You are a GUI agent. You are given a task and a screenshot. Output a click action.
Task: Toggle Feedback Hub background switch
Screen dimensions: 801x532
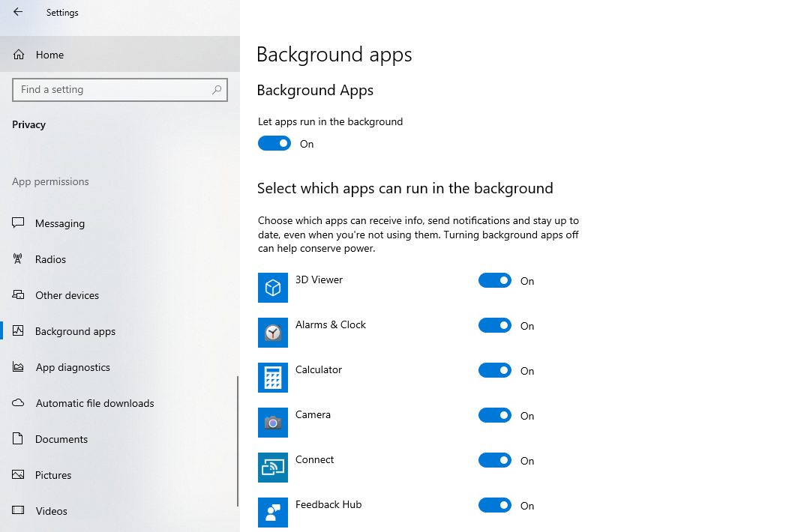tap(495, 505)
